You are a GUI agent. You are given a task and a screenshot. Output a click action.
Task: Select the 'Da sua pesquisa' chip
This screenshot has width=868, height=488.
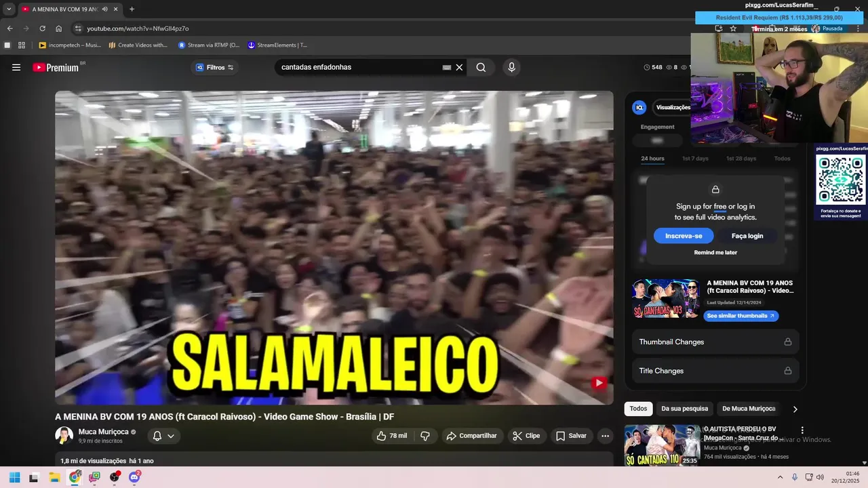coord(684,409)
